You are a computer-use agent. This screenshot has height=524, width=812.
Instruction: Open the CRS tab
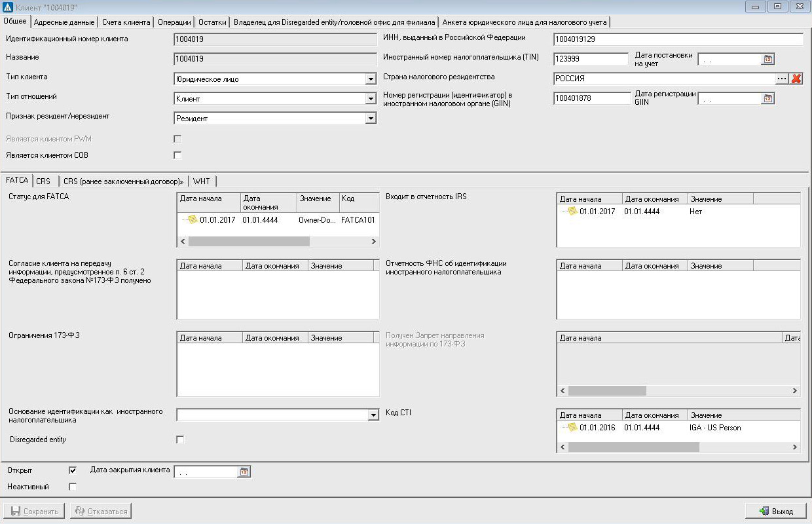coord(44,181)
